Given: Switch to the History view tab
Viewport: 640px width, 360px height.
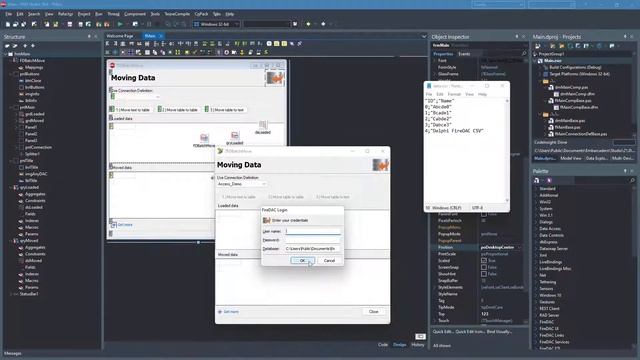Looking at the screenshot, I should [x=418, y=345].
